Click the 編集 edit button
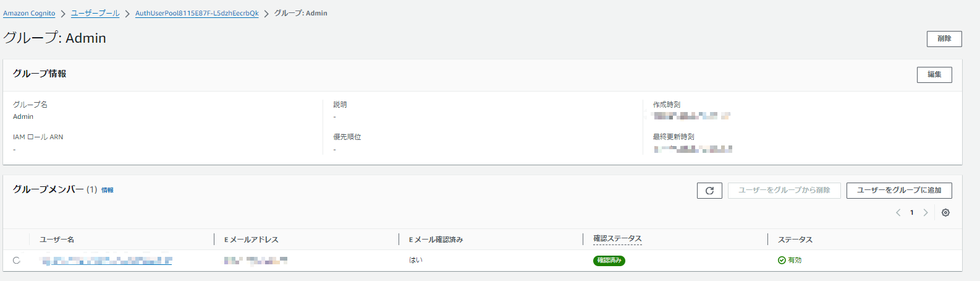Viewport: 980px width, 281px height. 934,74
